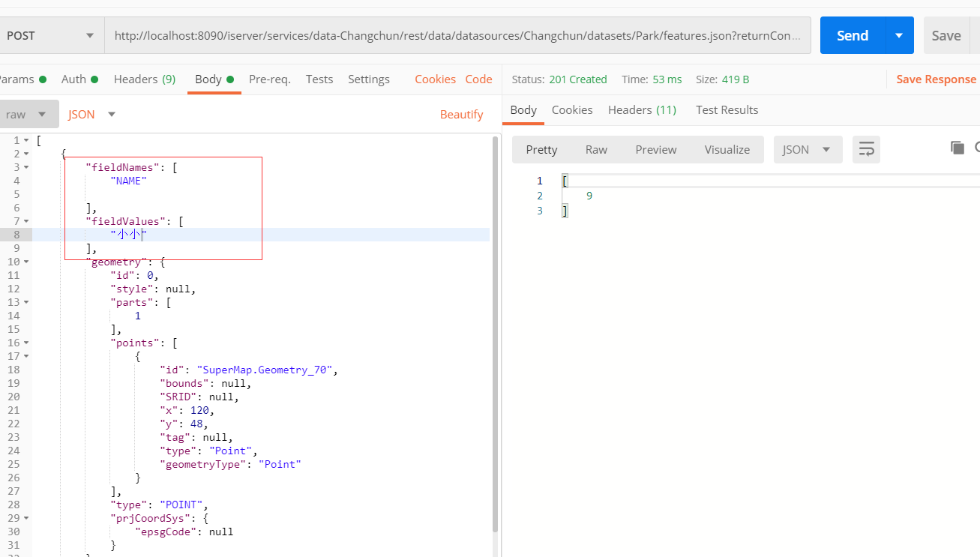
Task: Click the "x": 120 line
Action: (187, 410)
